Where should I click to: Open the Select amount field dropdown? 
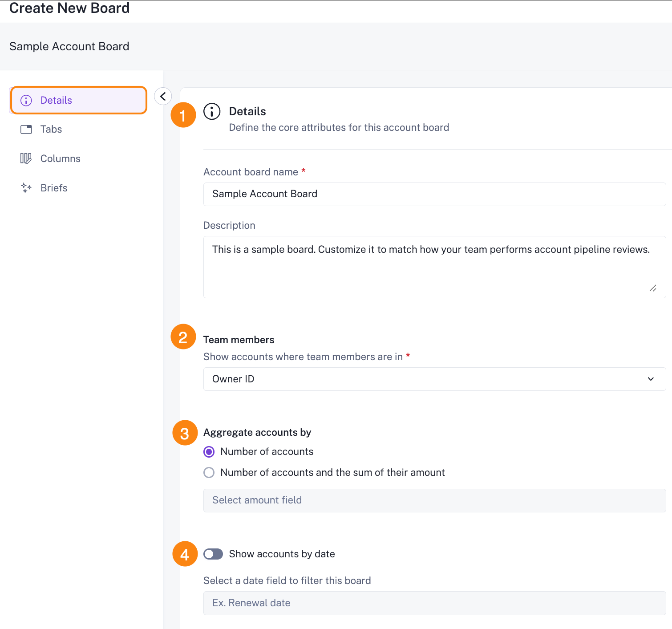point(434,500)
